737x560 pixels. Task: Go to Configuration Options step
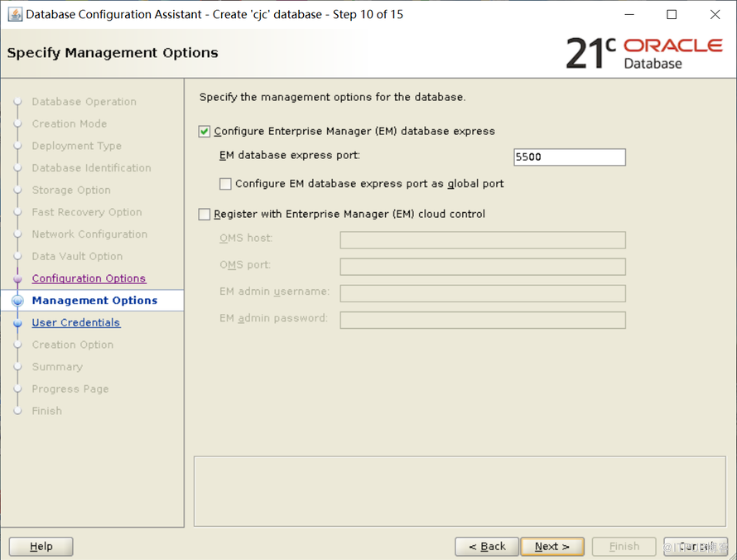pyautogui.click(x=89, y=278)
